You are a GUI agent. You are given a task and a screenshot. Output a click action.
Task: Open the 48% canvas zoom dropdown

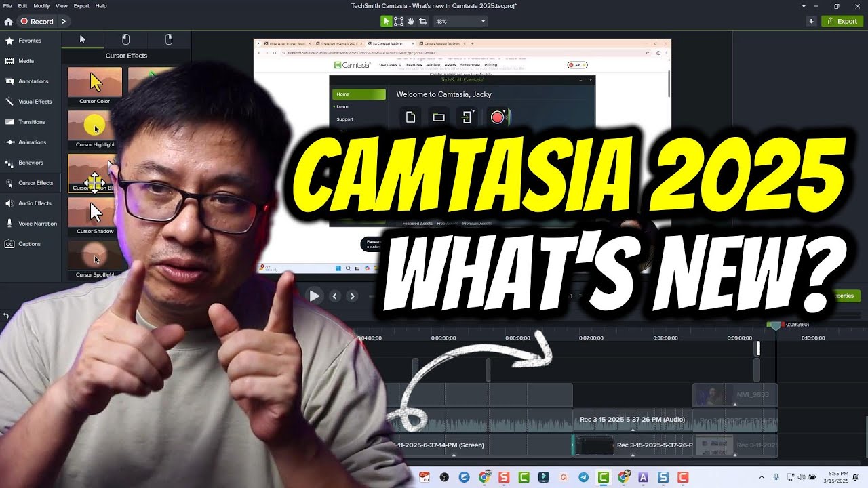click(x=460, y=22)
